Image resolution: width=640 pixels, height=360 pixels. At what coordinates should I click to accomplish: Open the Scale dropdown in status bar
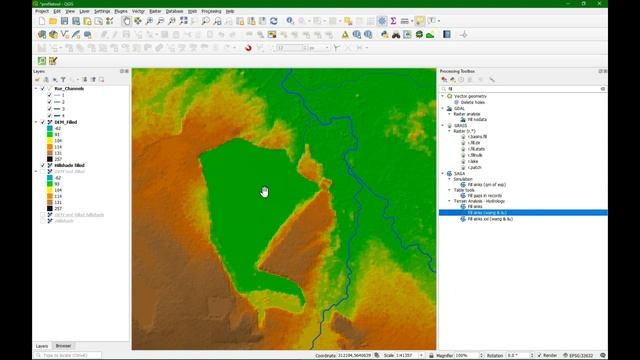421,356
